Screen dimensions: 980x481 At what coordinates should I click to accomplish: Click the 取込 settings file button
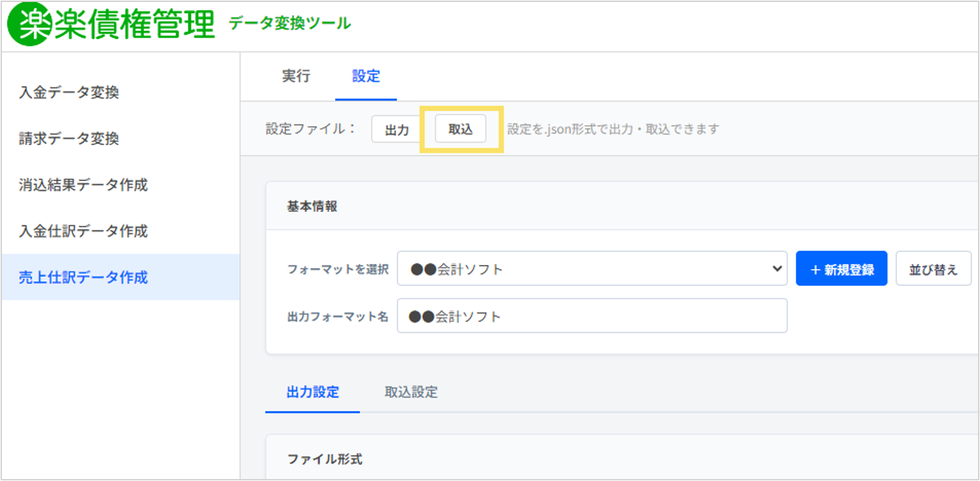click(461, 129)
